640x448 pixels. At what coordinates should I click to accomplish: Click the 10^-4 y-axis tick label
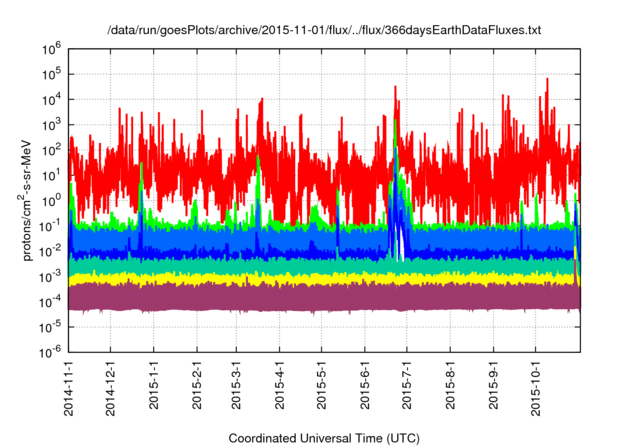tap(51, 302)
